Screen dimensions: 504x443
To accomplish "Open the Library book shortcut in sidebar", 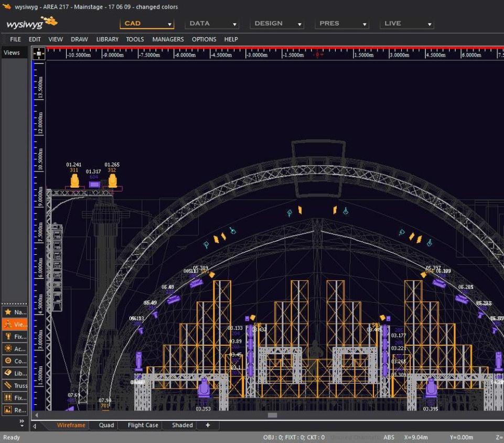I will [x=14, y=373].
